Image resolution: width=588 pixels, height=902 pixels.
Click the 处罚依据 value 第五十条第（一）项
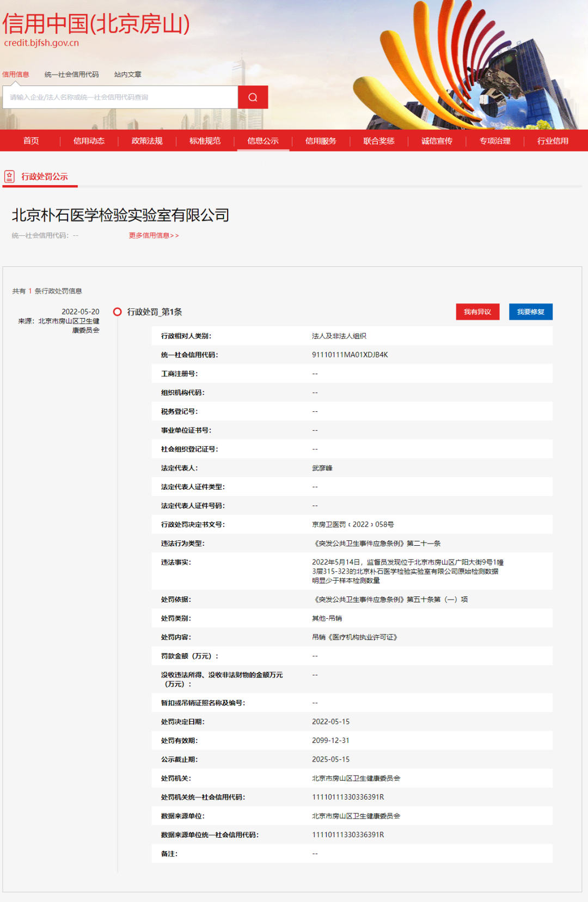point(390,600)
